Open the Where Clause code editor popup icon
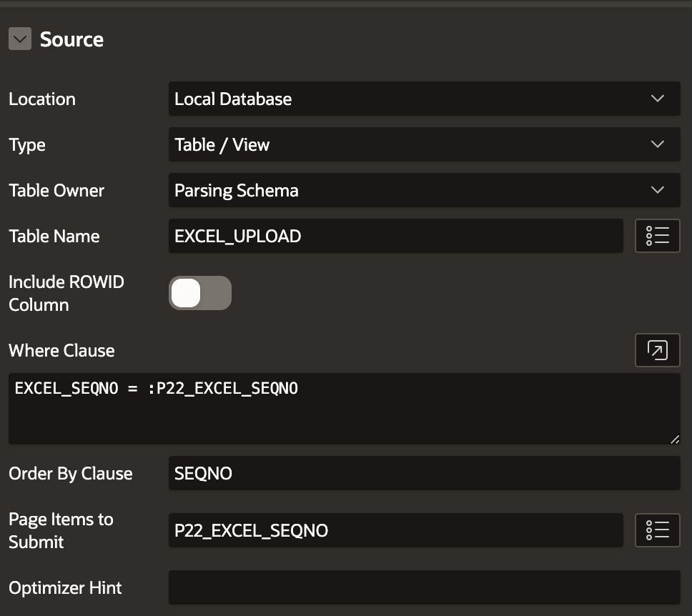Image resolution: width=692 pixels, height=616 pixels. tap(657, 350)
